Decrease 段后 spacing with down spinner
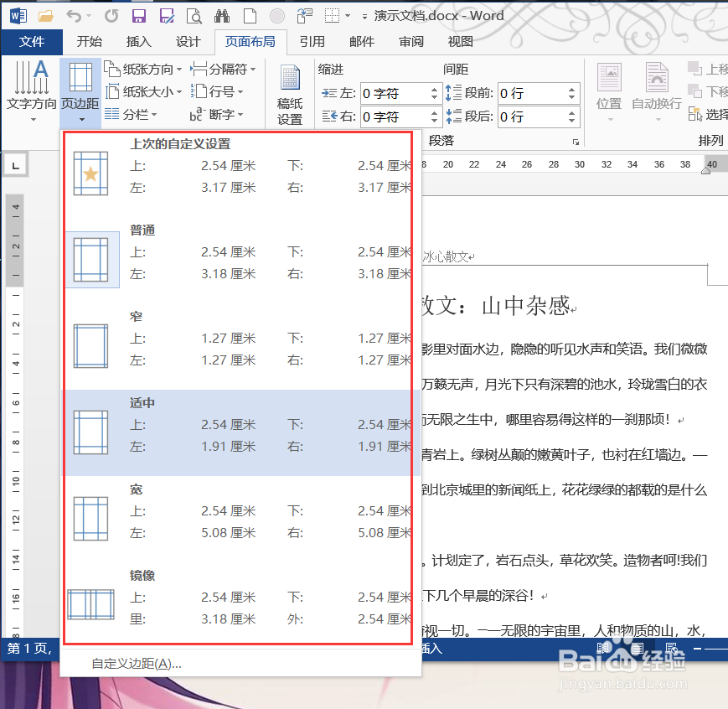728x709 pixels. [x=572, y=122]
